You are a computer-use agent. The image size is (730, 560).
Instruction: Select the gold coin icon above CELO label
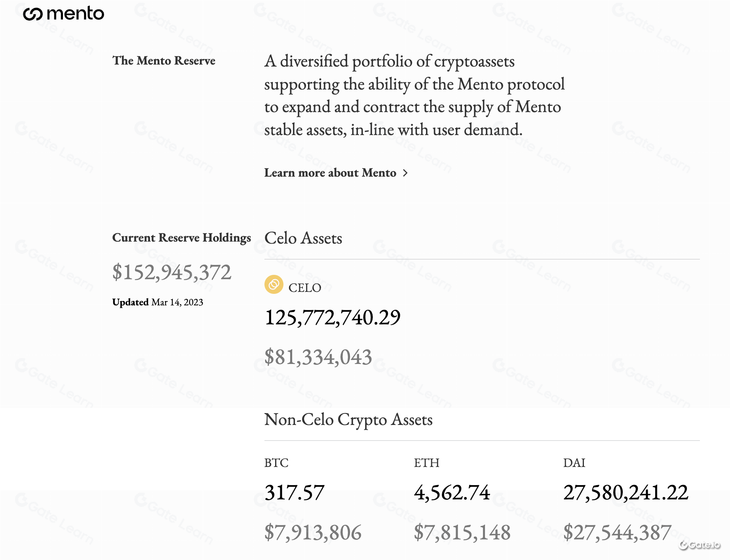tap(274, 285)
